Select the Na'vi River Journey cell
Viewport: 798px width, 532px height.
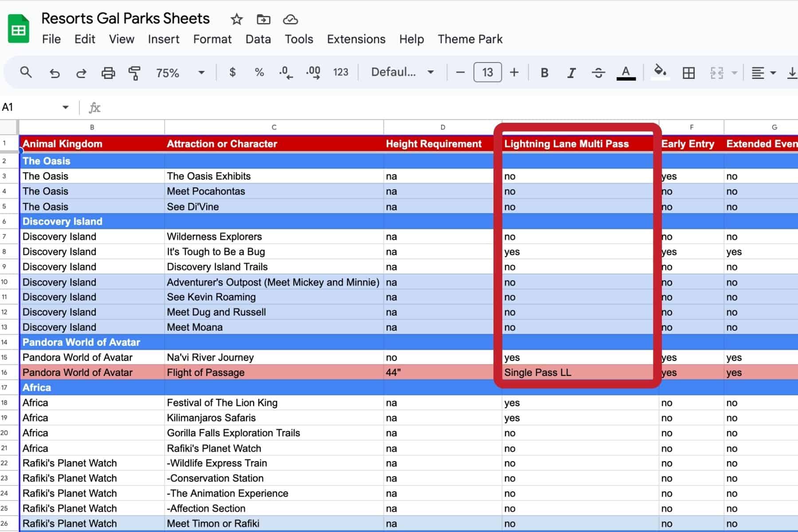(274, 357)
